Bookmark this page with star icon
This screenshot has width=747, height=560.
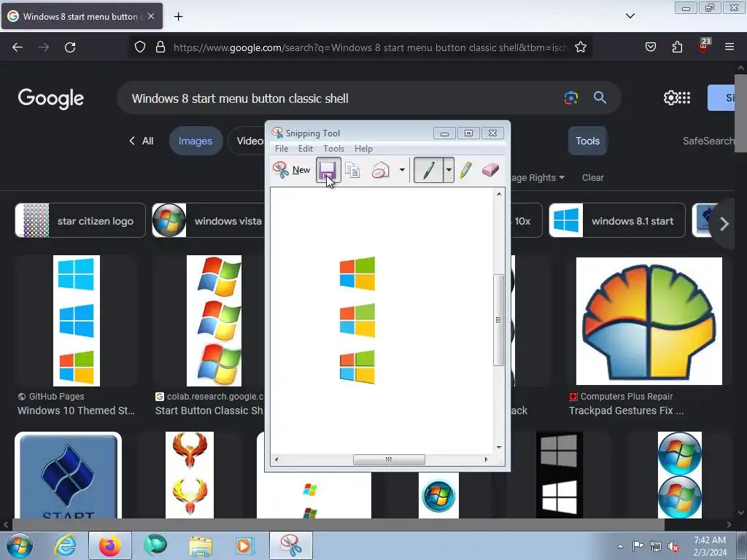pos(580,47)
